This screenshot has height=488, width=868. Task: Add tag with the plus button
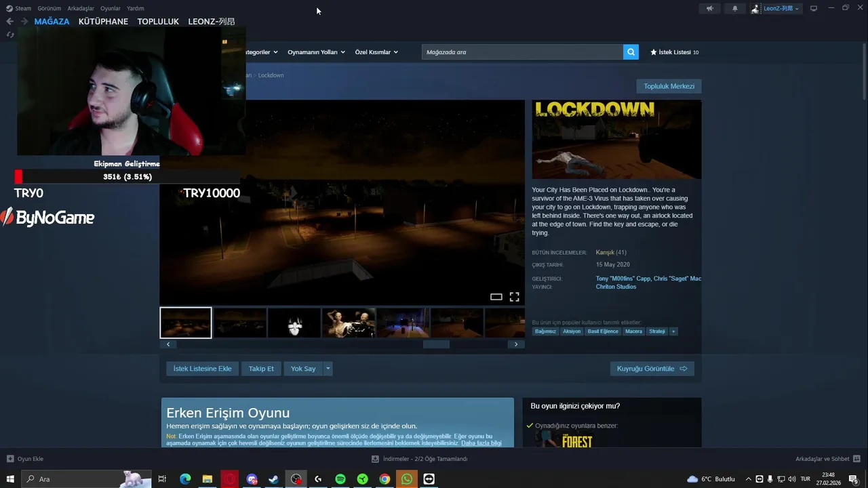[673, 331]
